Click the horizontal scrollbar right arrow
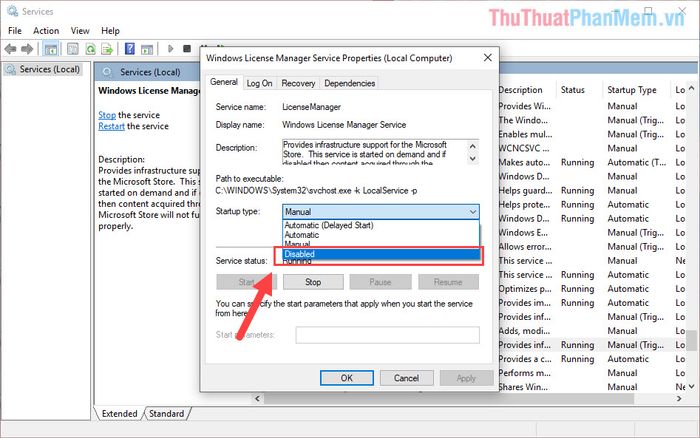 (679, 398)
